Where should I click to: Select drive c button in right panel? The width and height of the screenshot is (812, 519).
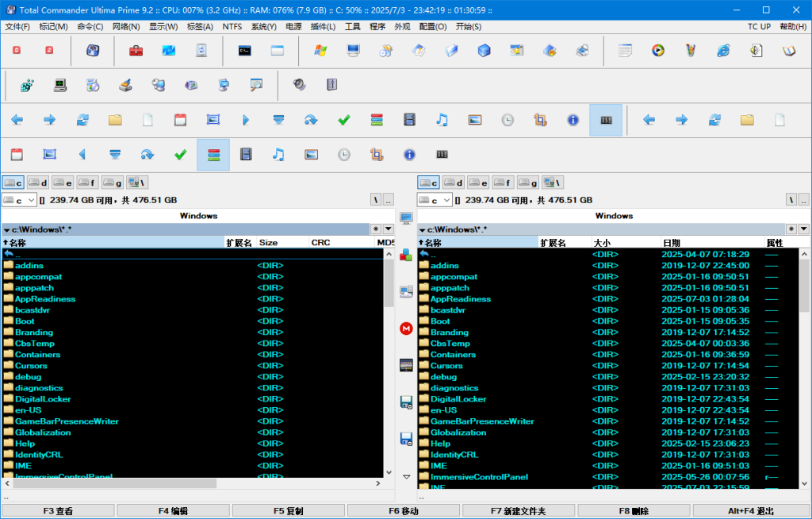pyautogui.click(x=428, y=183)
